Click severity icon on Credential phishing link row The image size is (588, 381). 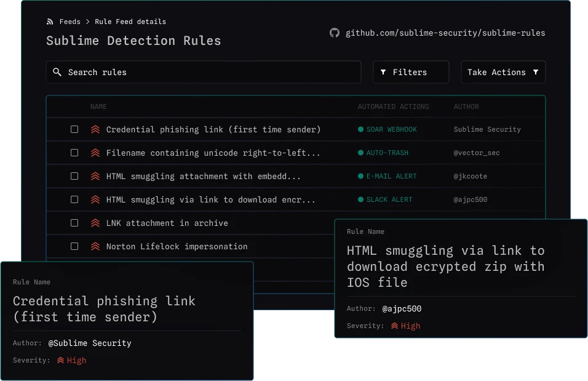pyautogui.click(x=95, y=129)
